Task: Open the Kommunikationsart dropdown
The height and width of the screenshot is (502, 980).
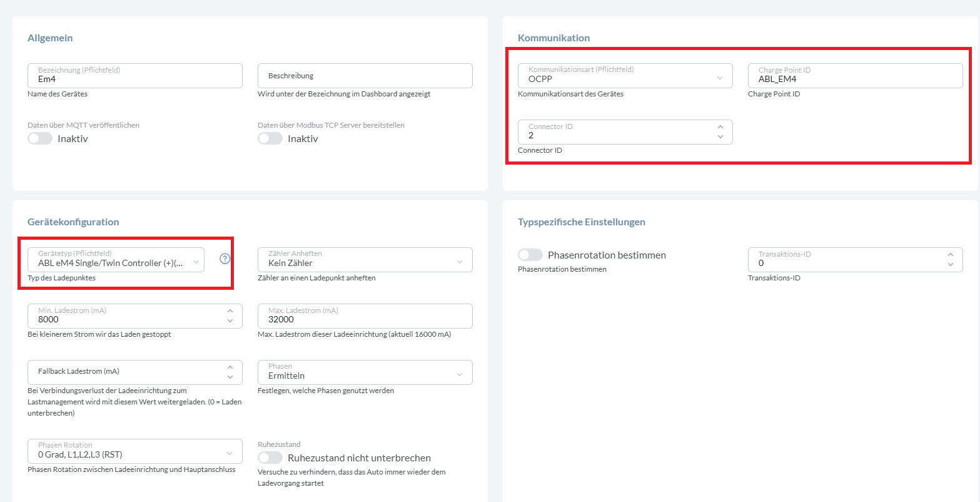Action: click(x=625, y=76)
